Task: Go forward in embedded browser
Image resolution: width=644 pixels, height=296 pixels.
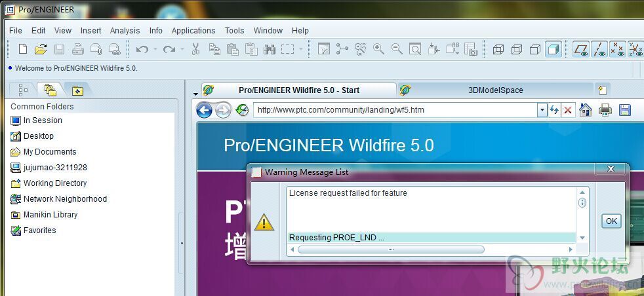Action: click(x=223, y=110)
